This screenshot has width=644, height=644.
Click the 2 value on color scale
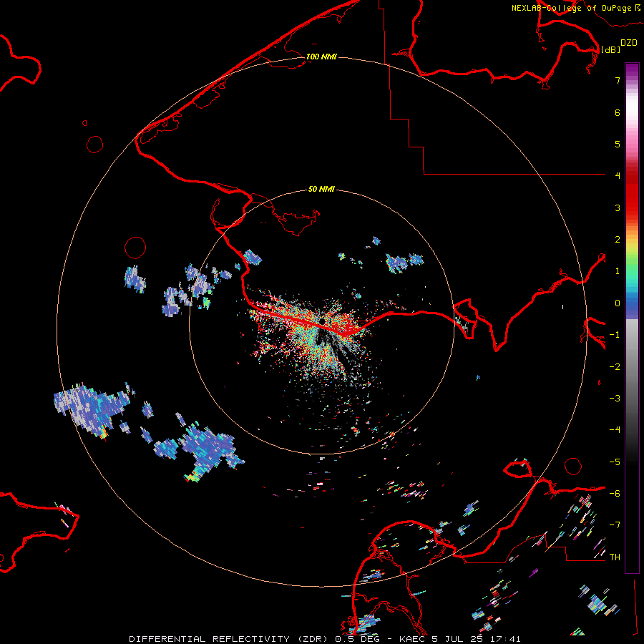[618, 240]
